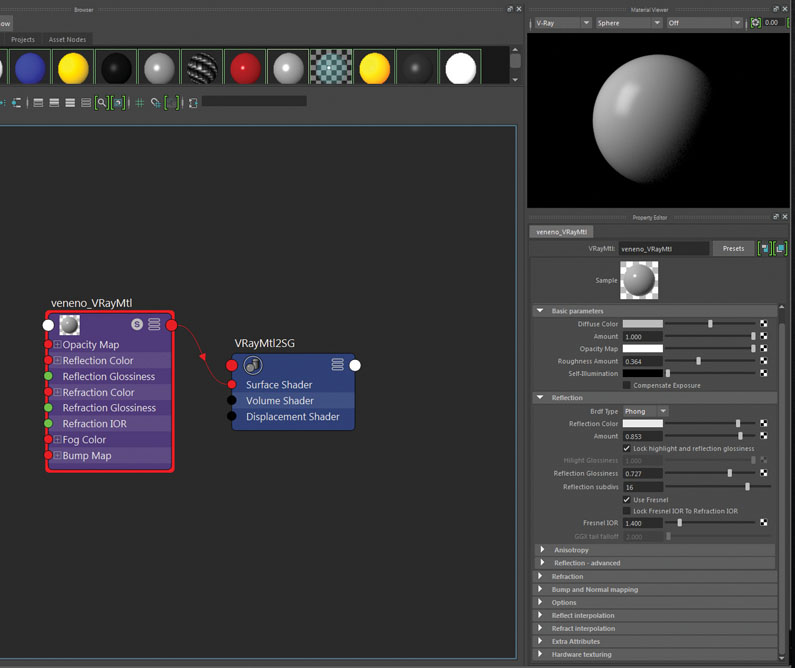Switch to the Asset Nodes tab
The image size is (795, 668).
67,40
